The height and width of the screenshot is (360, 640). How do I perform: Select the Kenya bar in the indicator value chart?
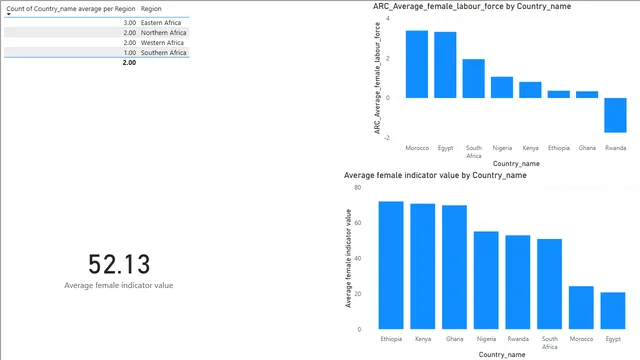click(x=423, y=267)
